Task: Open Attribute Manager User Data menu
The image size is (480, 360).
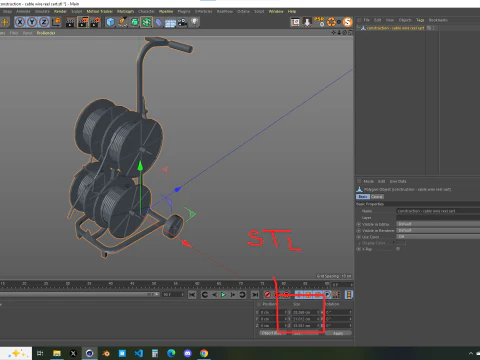Action: [398, 181]
